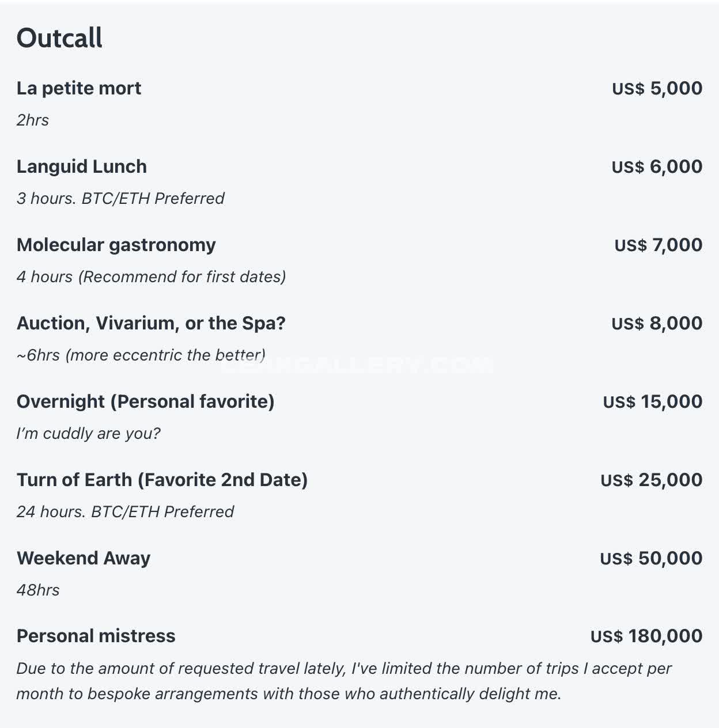Click the US$ 7,000 price
The width and height of the screenshot is (719, 728).
coord(658,245)
